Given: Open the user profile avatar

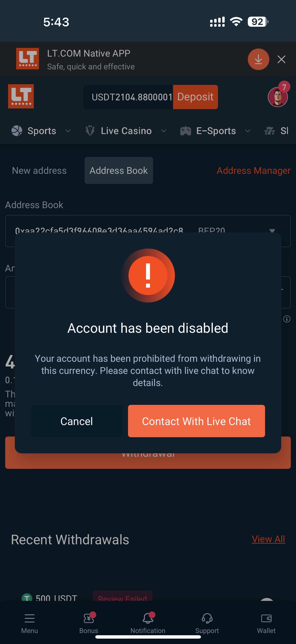Looking at the screenshot, I should (278, 97).
